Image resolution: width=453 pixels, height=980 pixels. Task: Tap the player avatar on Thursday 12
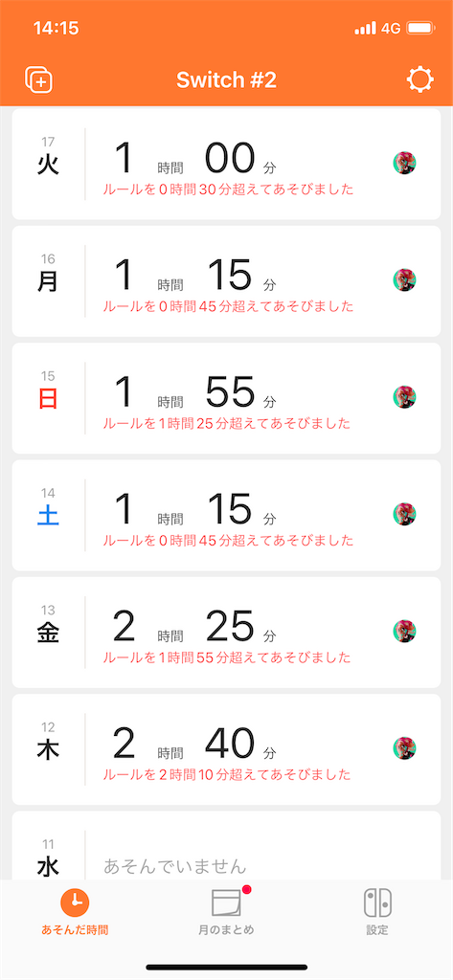[405, 748]
